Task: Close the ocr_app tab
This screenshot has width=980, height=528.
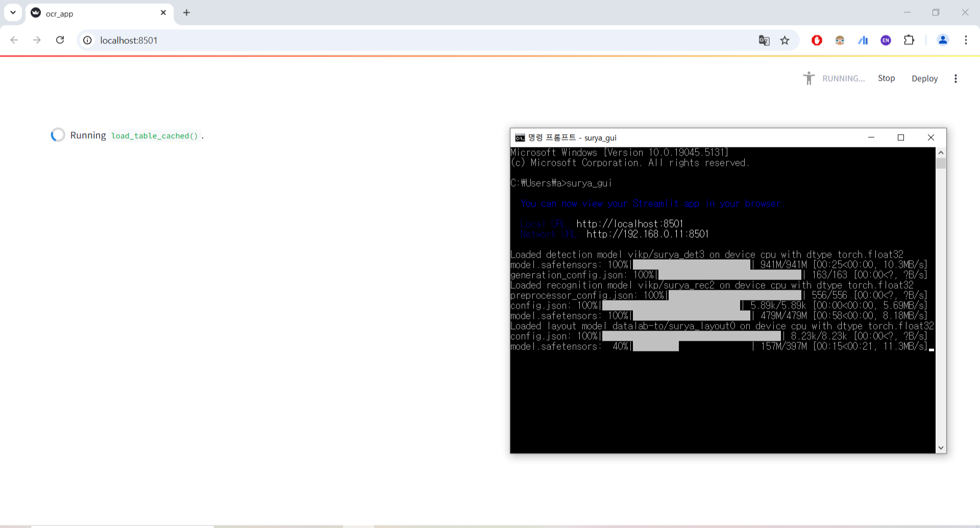Action: pos(163,13)
